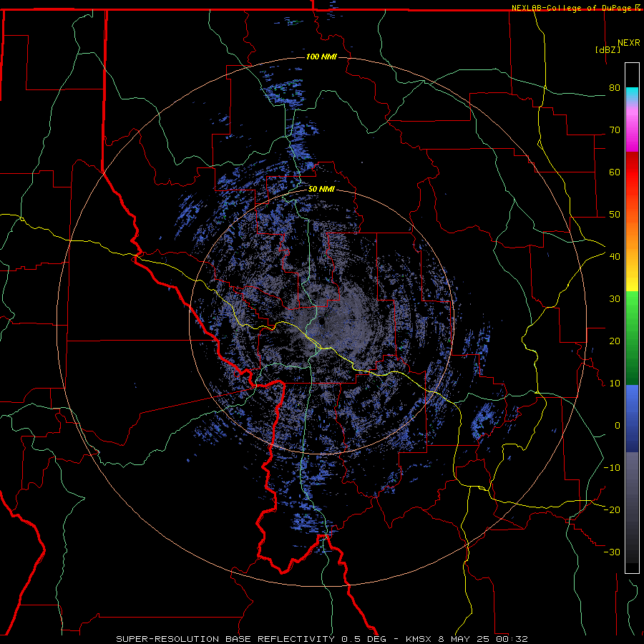Click the green segment of the color bar
Screen dimensions: 644x644
[632, 337]
